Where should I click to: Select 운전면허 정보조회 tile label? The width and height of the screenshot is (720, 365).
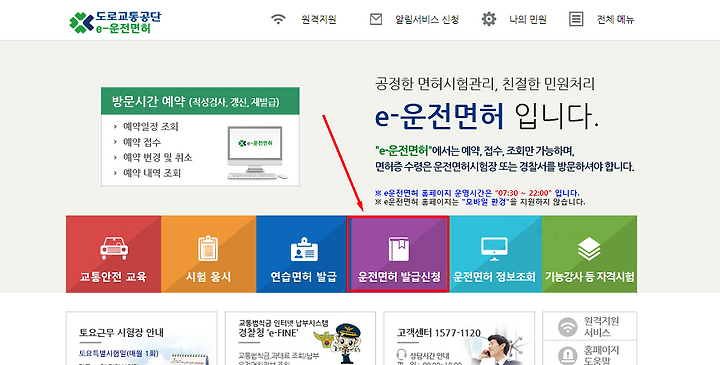tap(494, 276)
